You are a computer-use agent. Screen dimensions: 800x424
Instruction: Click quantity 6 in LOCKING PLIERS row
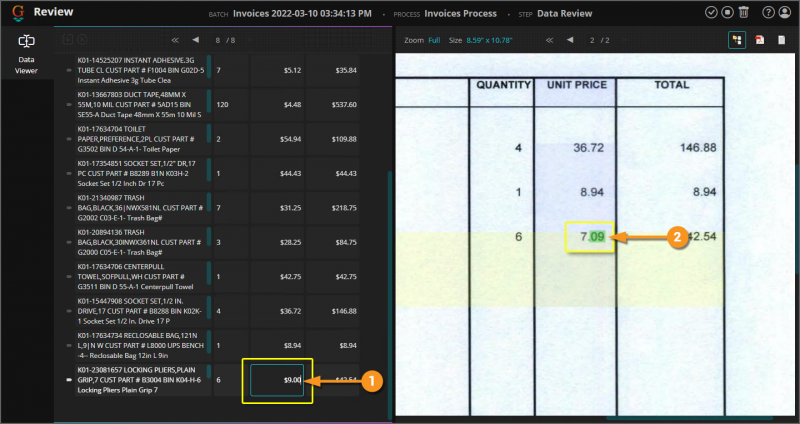(231, 380)
